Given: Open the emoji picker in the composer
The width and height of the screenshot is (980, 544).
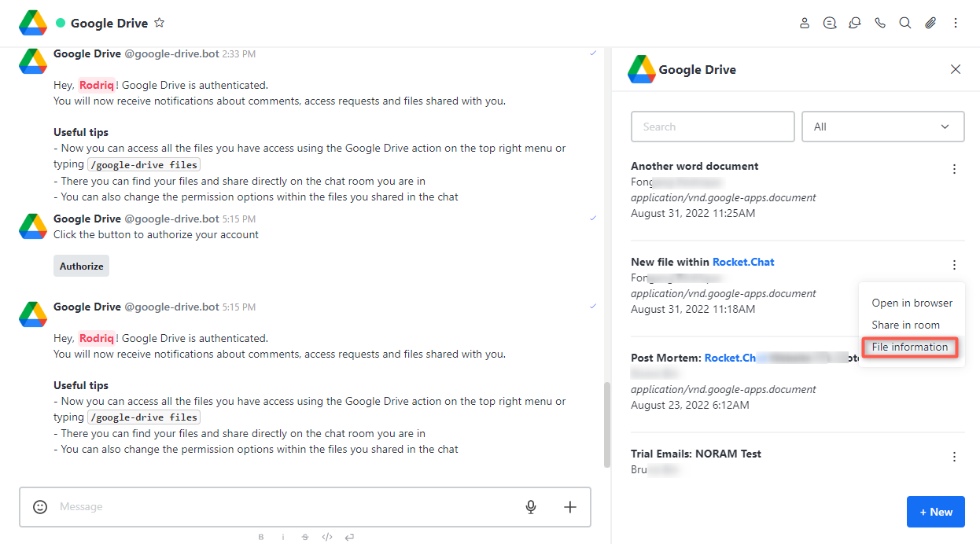Looking at the screenshot, I should [40, 507].
